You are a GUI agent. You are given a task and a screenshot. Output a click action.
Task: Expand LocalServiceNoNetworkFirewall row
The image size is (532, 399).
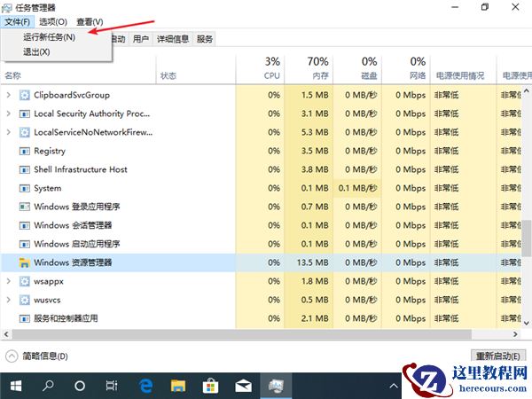tap(9, 132)
